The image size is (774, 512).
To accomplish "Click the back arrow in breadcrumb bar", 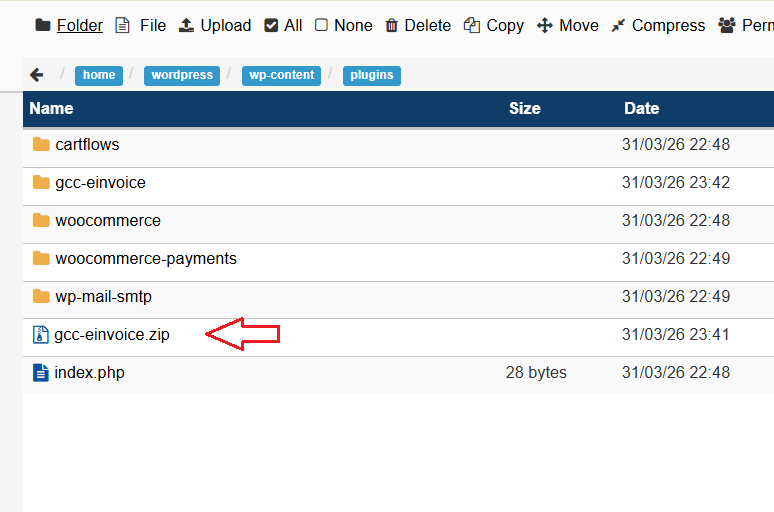I will [37, 75].
